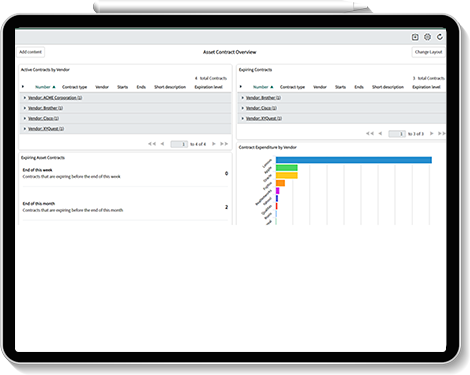Viewport: 470px width, 375px height.
Task: Go to next page in Expiring Contracts
Action: pyautogui.click(x=432, y=134)
